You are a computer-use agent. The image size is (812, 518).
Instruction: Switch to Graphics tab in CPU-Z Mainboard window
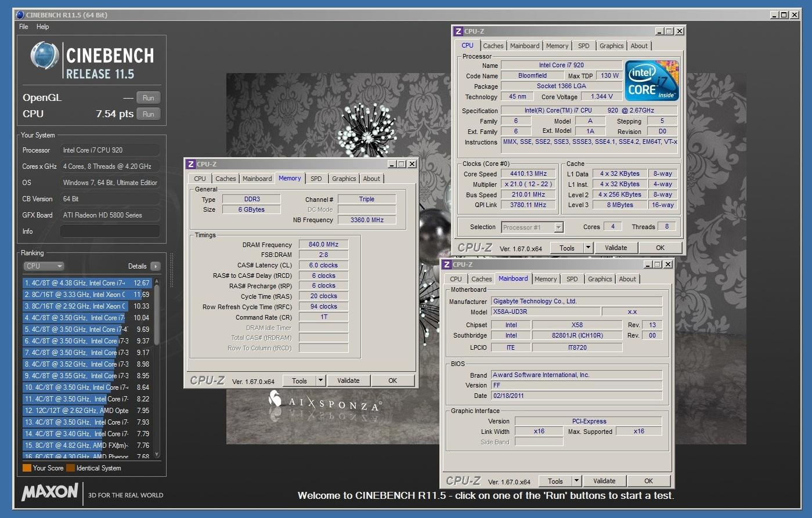tap(600, 279)
